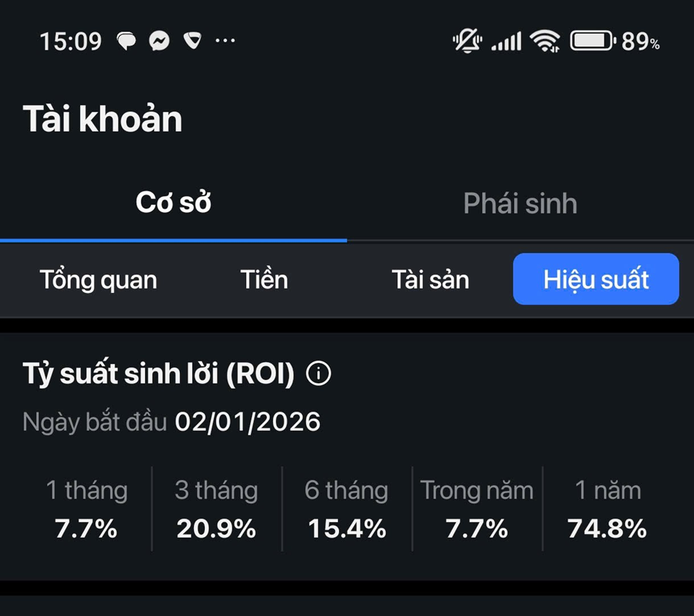Tap the chat bubble notification icon
694x616 pixels.
(127, 41)
